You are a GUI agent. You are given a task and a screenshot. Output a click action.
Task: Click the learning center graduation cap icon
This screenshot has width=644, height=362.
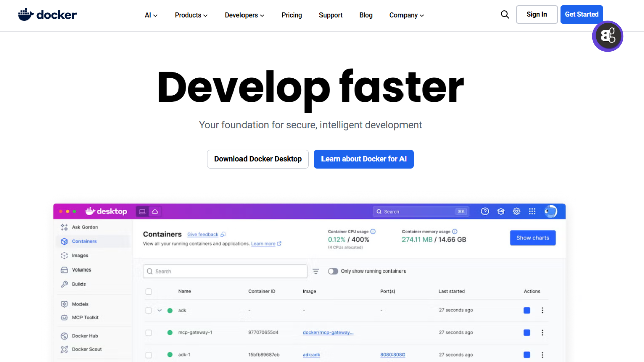click(x=501, y=212)
